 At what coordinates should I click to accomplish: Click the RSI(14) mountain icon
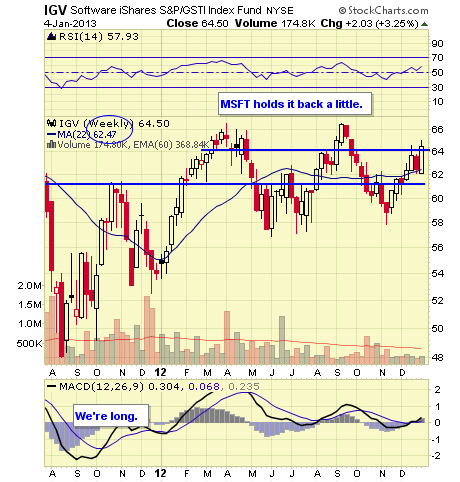pos(52,36)
